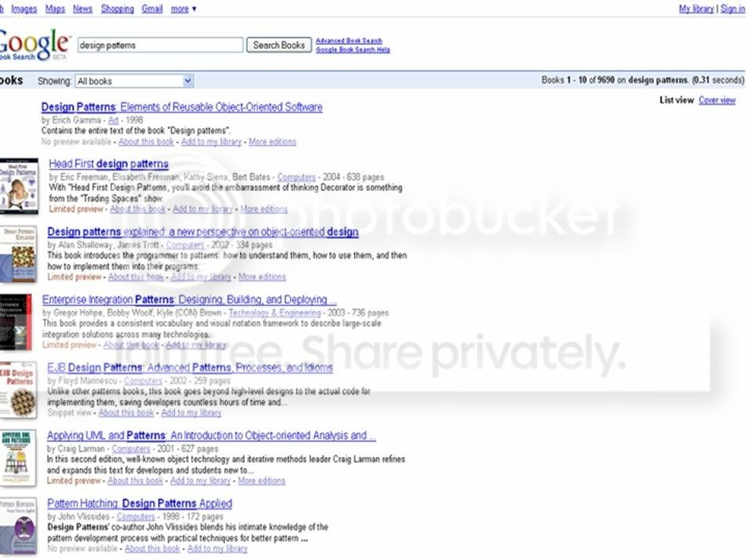Open About this book for Pattern Hatching
Screen dimensions: 746x560
tap(152, 548)
